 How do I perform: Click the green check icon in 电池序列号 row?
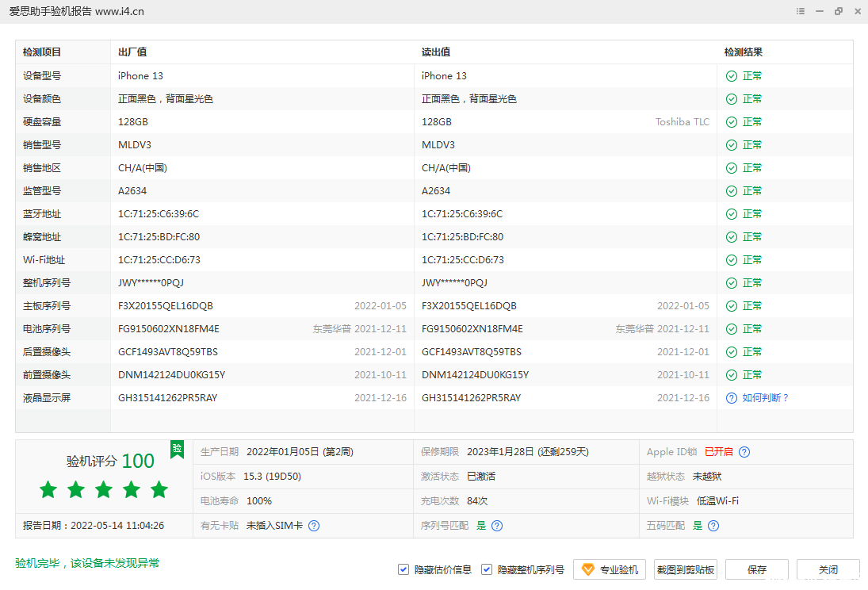tap(732, 329)
